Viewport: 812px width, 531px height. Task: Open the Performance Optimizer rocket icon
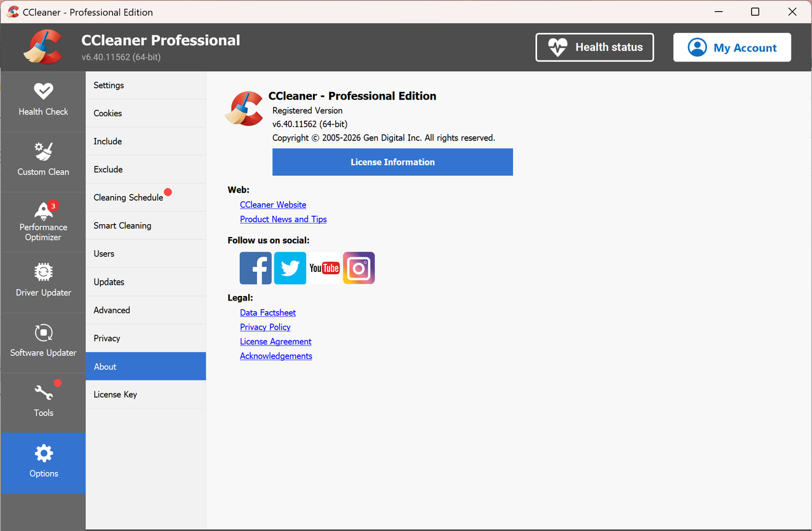(43, 211)
